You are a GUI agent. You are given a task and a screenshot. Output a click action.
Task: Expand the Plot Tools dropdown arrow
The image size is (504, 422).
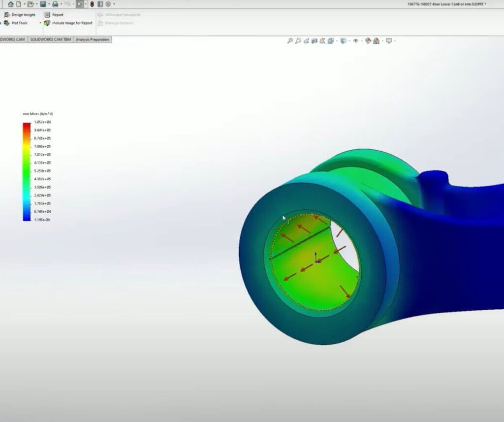40,23
